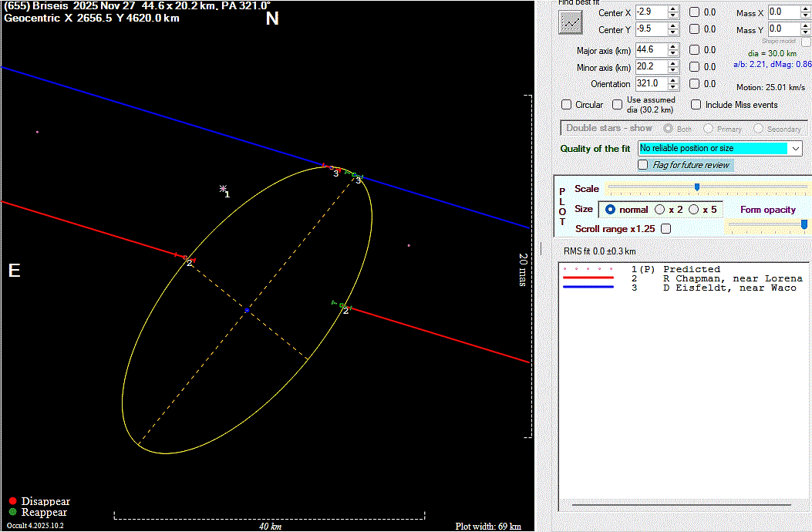
Task: Tick Include Miss events checkbox
Action: (x=696, y=105)
